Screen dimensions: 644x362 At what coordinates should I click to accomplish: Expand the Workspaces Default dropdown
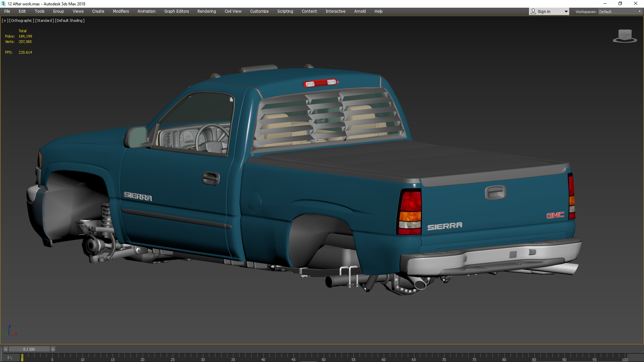point(620,11)
